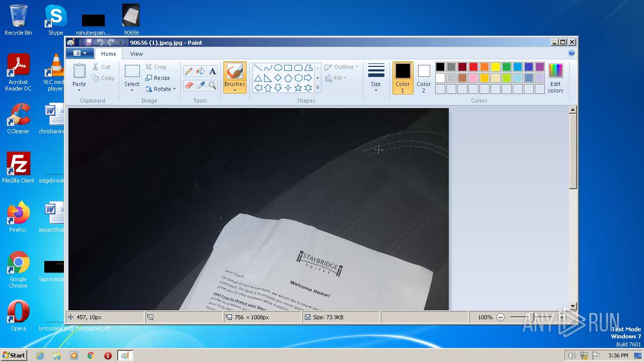Click the 3:36 PM taskbar clock

coord(618,355)
